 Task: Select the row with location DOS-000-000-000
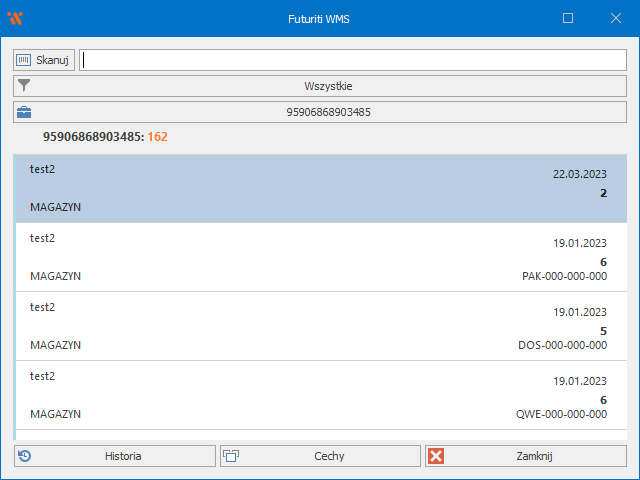(320, 326)
